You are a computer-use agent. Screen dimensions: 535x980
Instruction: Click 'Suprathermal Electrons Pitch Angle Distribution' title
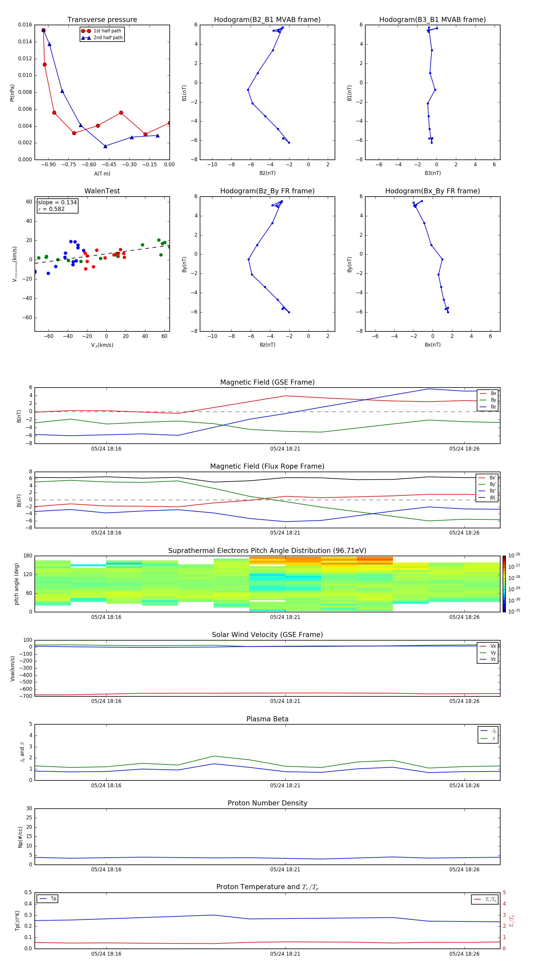pyautogui.click(x=267, y=551)
